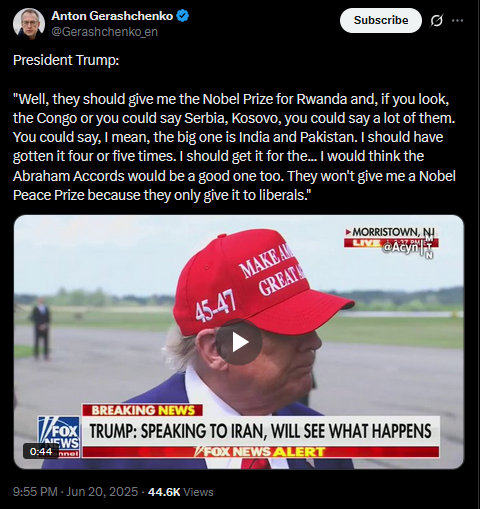This screenshot has width=480, height=509.
Task: Click the blue verified checkmark badge
Action: (x=182, y=16)
